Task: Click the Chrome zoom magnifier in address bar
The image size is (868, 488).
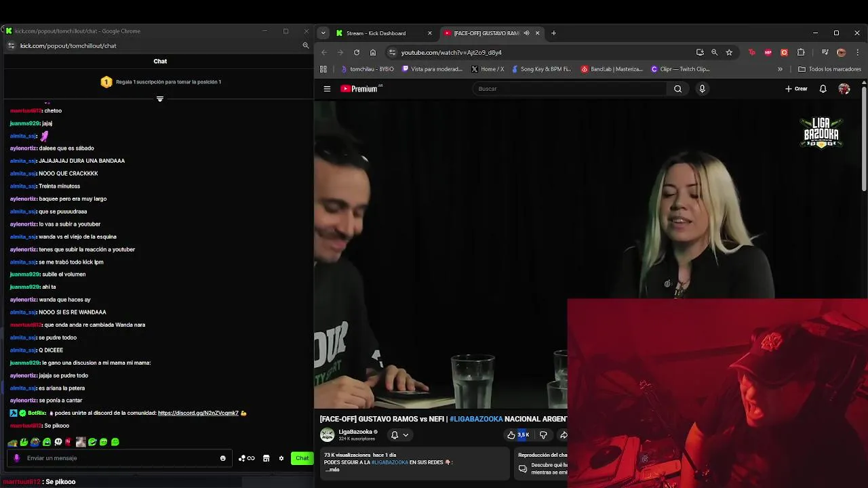Action: click(714, 52)
